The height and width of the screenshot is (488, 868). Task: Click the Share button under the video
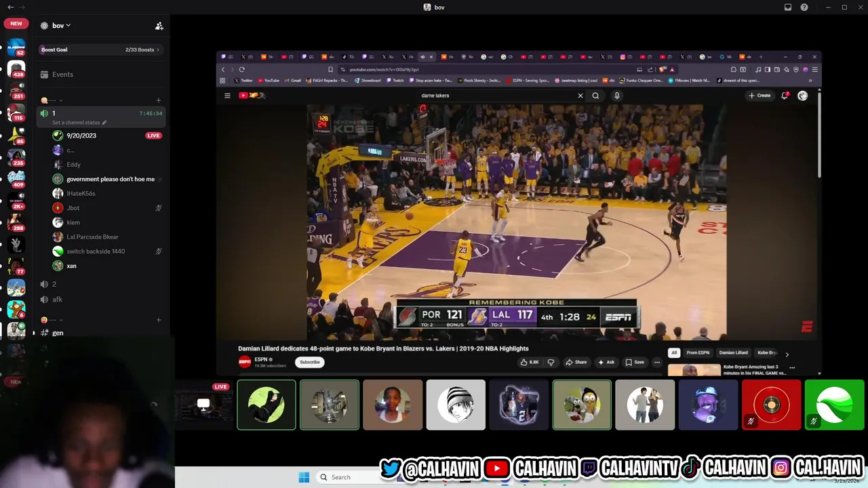click(576, 362)
